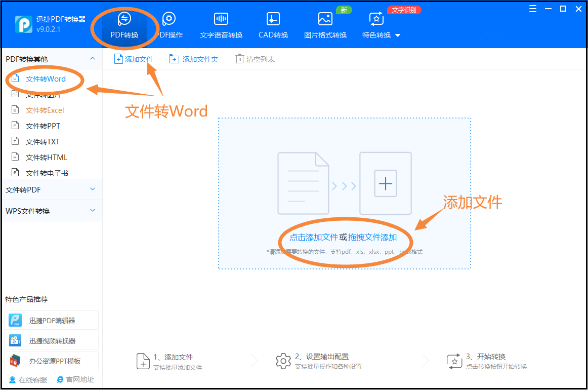Click 迅捷PDF编辑器 product icon
This screenshot has height=390, width=588.
pyautogui.click(x=15, y=320)
